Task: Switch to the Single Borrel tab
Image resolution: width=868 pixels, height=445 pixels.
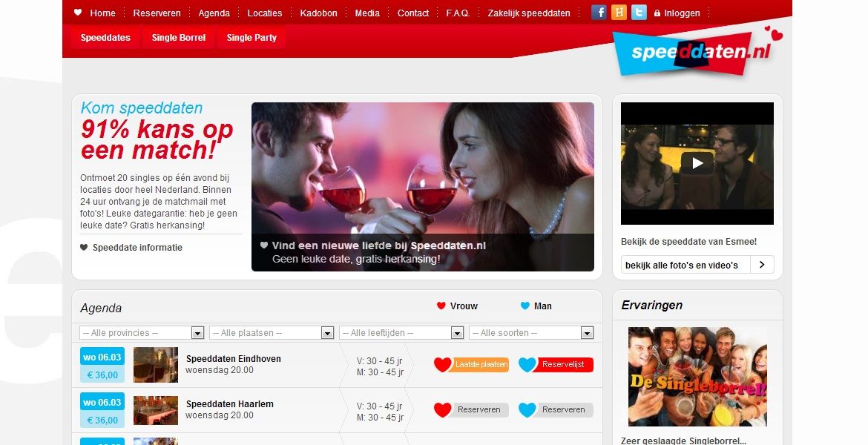Action: point(179,38)
